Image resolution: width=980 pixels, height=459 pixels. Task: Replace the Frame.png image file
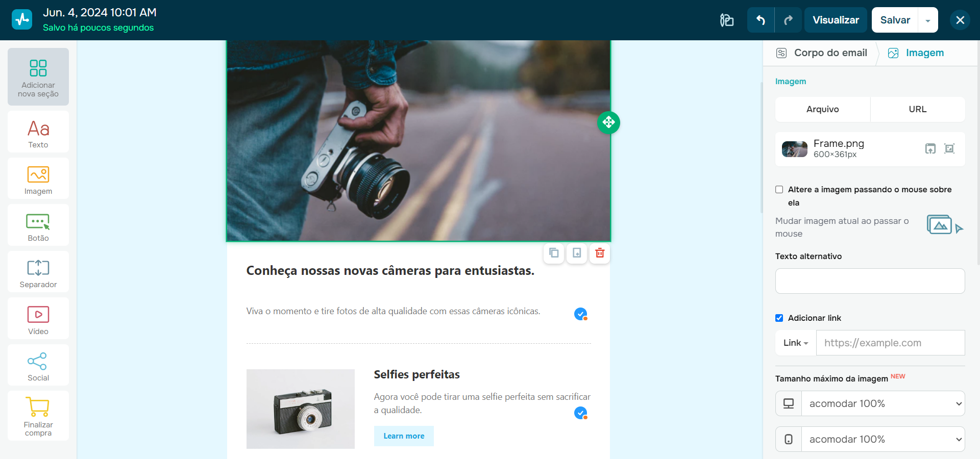point(930,149)
